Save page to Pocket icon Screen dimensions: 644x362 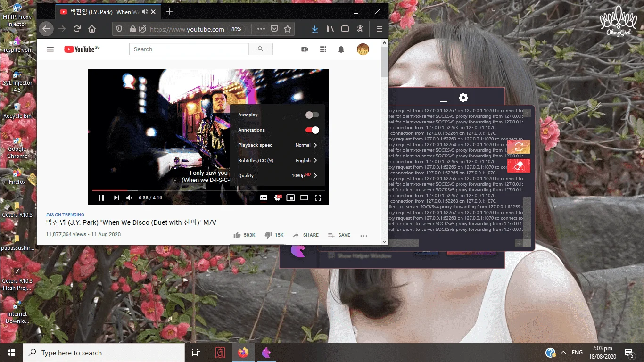(x=274, y=29)
